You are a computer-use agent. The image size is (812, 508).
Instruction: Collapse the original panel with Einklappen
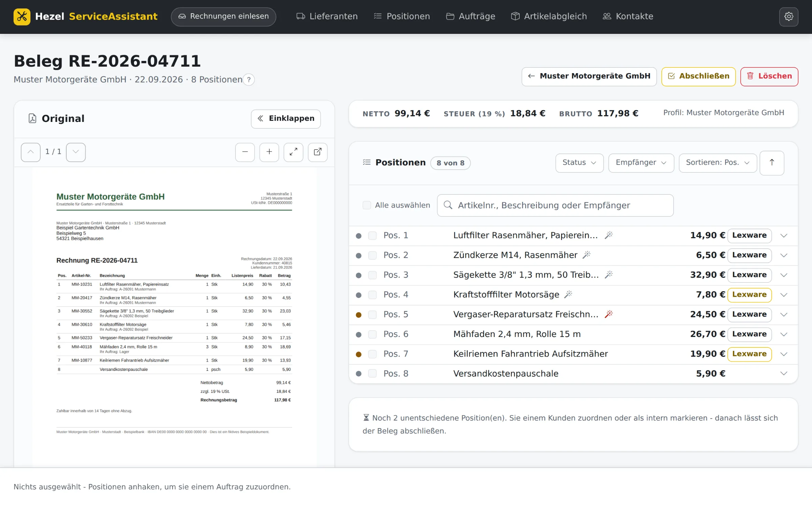coord(286,119)
